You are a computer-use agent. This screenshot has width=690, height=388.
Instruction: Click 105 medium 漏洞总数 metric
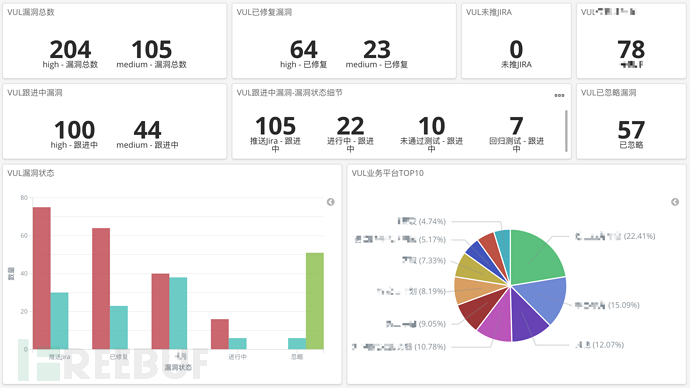[151, 55]
